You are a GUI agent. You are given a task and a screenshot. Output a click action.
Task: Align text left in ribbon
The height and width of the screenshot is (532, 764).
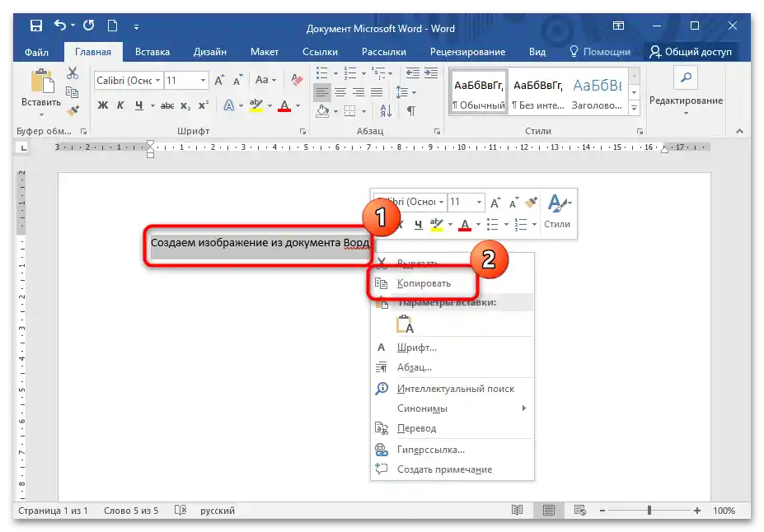coord(321,92)
